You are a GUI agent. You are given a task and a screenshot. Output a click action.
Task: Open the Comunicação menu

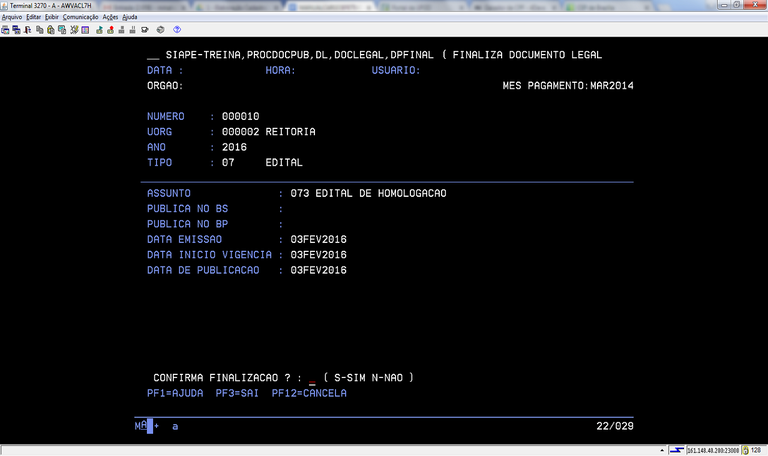(80, 17)
